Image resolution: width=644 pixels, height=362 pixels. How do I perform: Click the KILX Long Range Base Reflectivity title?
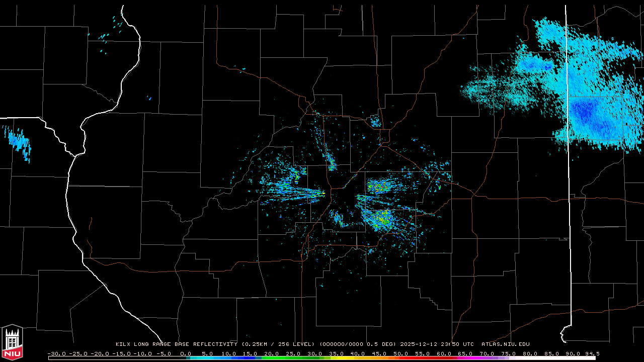(x=177, y=344)
